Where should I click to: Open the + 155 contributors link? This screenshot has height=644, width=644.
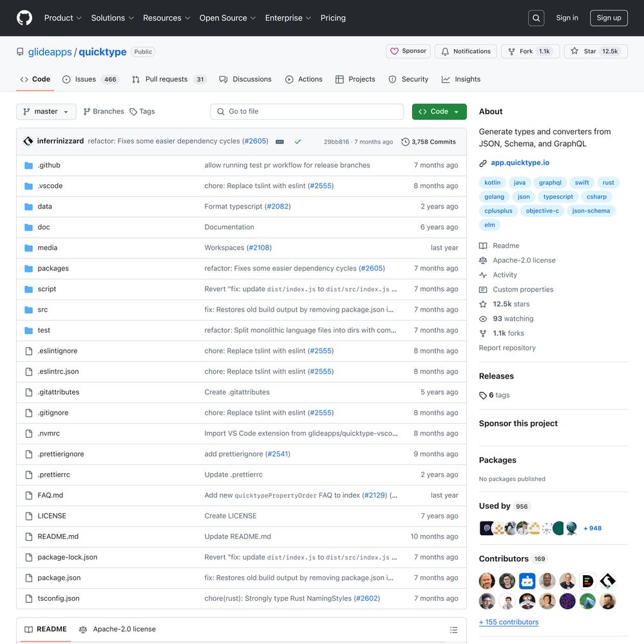(x=509, y=622)
